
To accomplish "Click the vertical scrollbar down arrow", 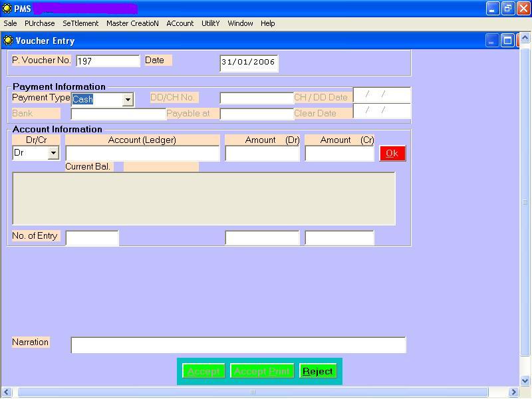I will (x=525, y=380).
